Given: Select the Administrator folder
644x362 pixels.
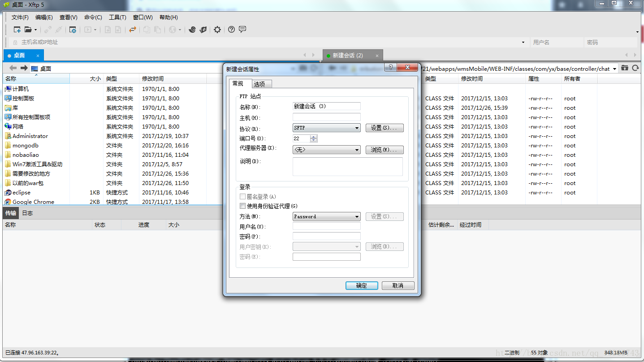Looking at the screenshot, I should point(26,136).
